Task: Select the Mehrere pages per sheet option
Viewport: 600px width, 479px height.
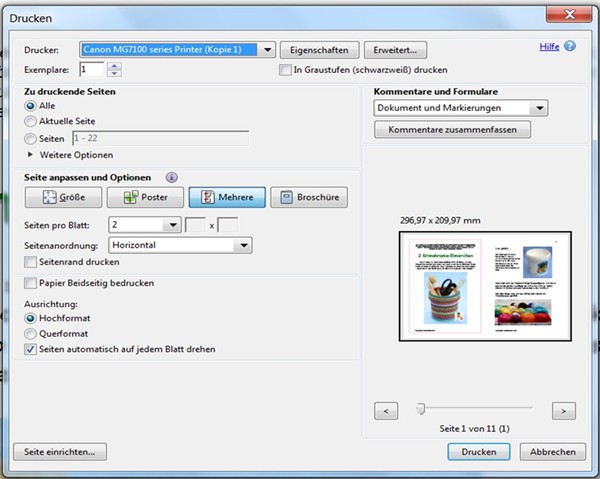Action: (x=227, y=198)
